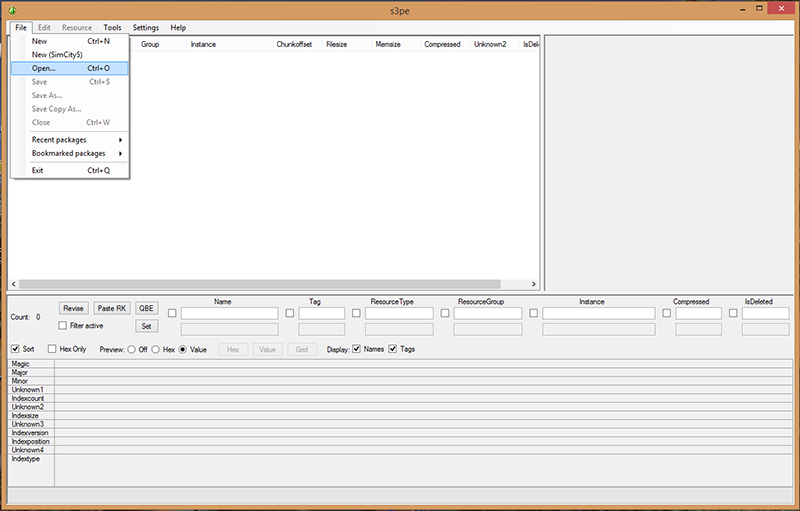
Task: Enable the Filter active checkbox
Action: tap(64, 326)
